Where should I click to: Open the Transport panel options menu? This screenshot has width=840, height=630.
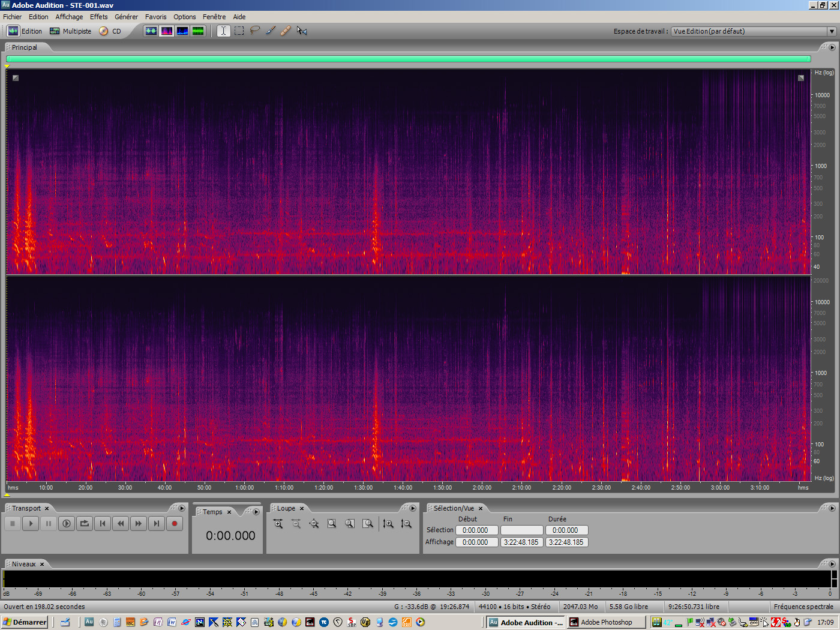[182, 508]
